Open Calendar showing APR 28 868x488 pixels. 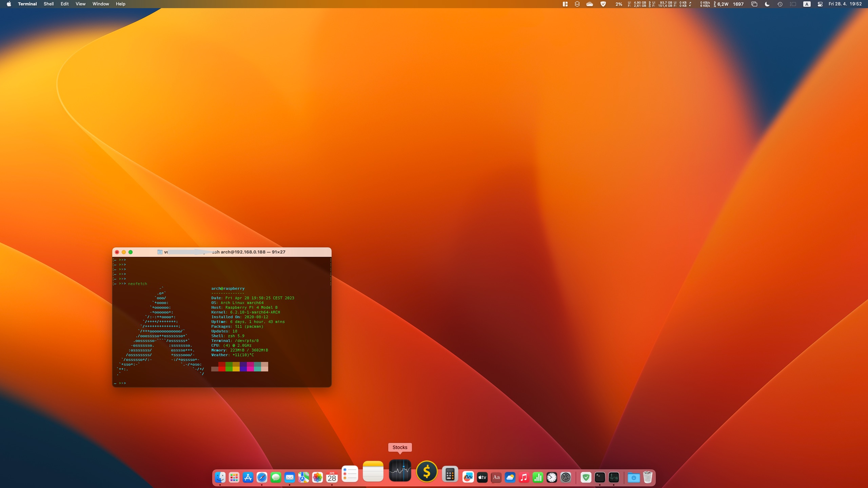pyautogui.click(x=332, y=477)
